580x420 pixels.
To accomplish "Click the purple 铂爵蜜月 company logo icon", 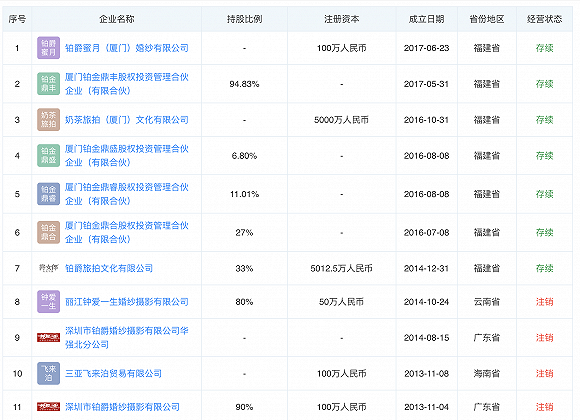I will pos(48,48).
